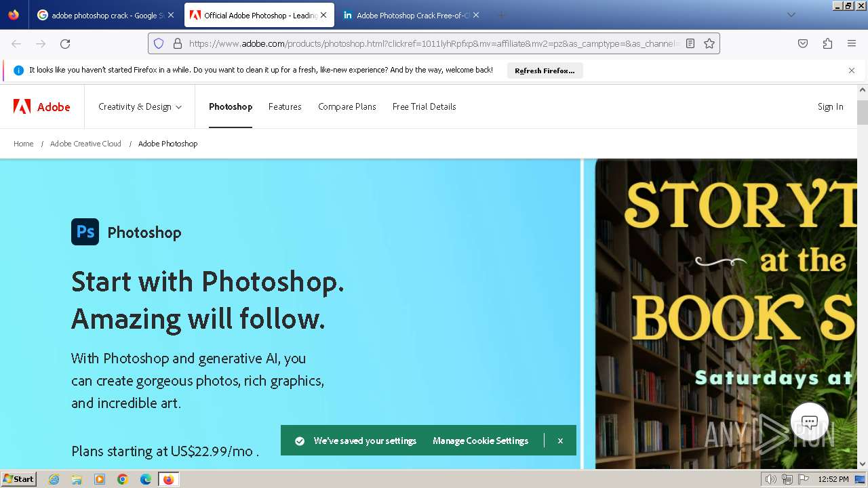Close the Adobe Photoshop Crack LinkedIn tab
868x488 pixels.
click(476, 15)
